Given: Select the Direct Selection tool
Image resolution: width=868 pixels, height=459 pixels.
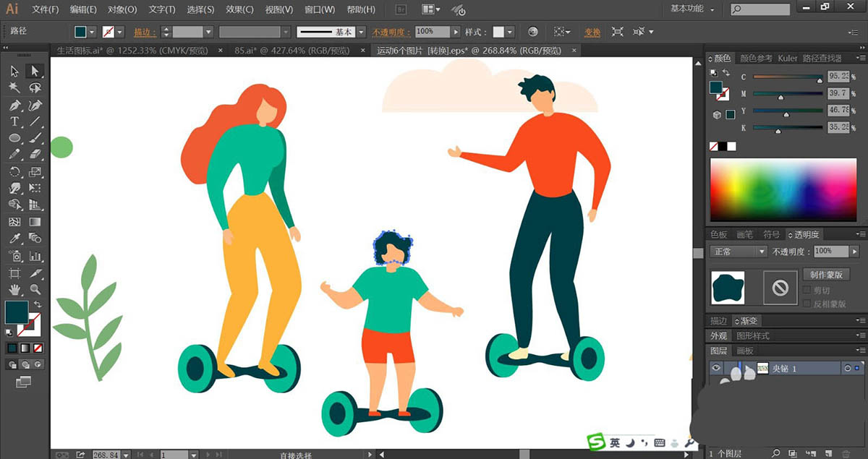Looking at the screenshot, I should [x=35, y=71].
